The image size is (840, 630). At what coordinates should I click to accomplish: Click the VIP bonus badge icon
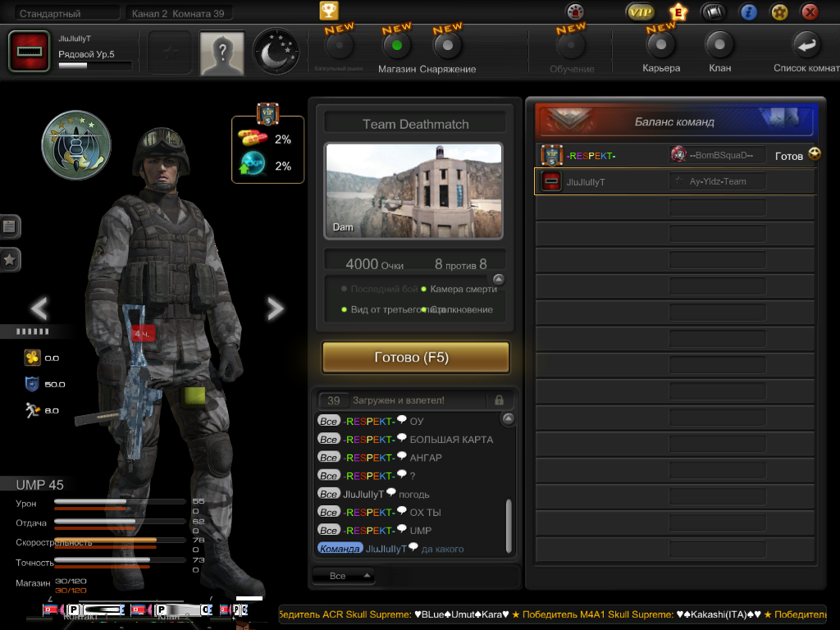pyautogui.click(x=268, y=113)
